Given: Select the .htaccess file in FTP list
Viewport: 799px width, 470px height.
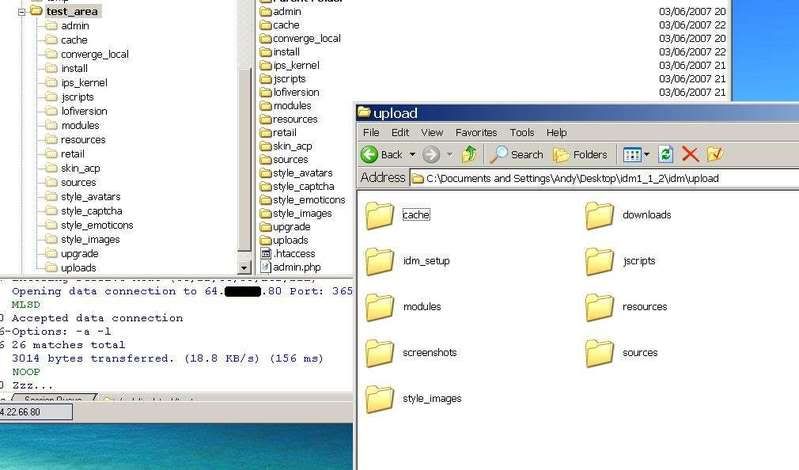Looking at the screenshot, I should [x=288, y=254].
